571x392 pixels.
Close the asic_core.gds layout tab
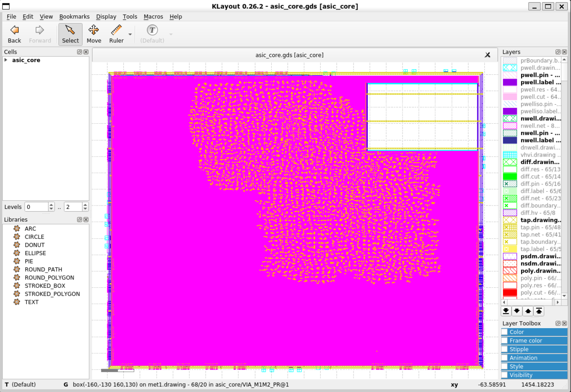487,55
